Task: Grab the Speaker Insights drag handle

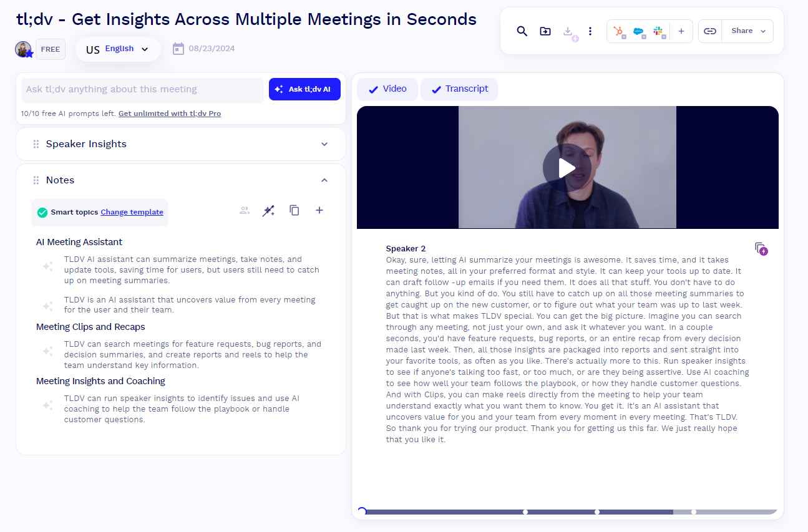Action: coord(36,144)
